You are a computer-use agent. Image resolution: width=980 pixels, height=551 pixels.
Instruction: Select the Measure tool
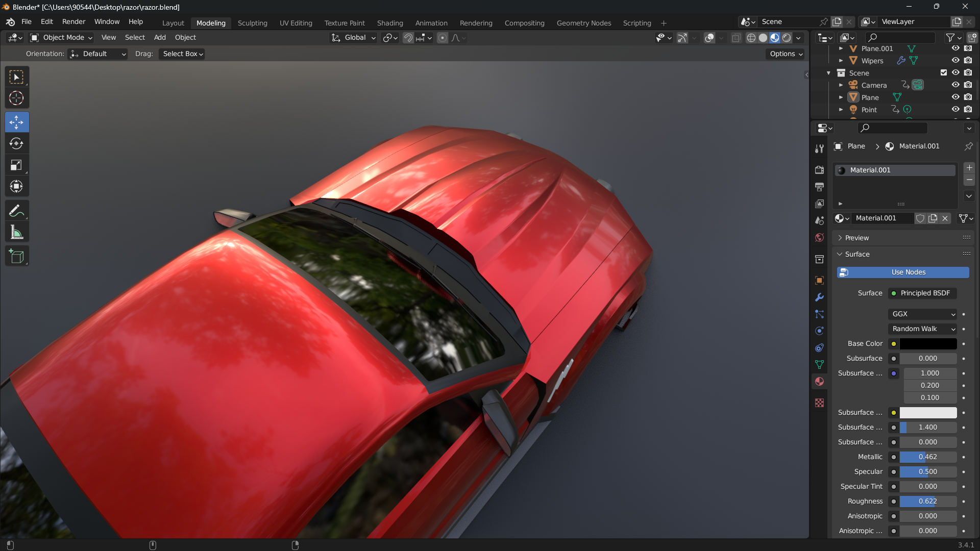click(x=16, y=233)
